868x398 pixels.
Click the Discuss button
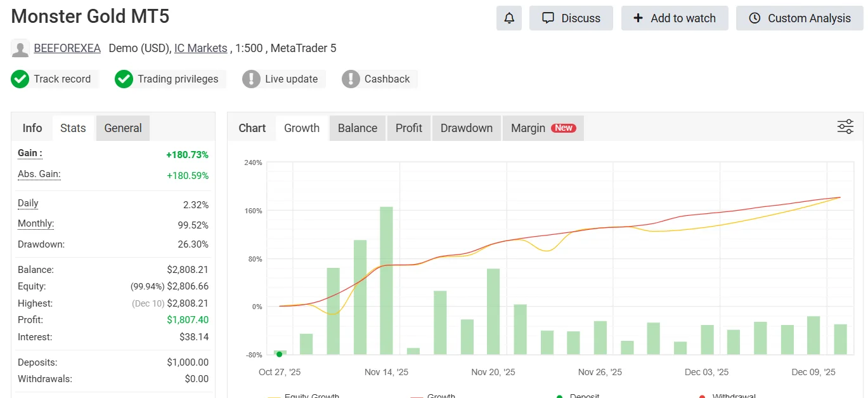[x=571, y=18]
